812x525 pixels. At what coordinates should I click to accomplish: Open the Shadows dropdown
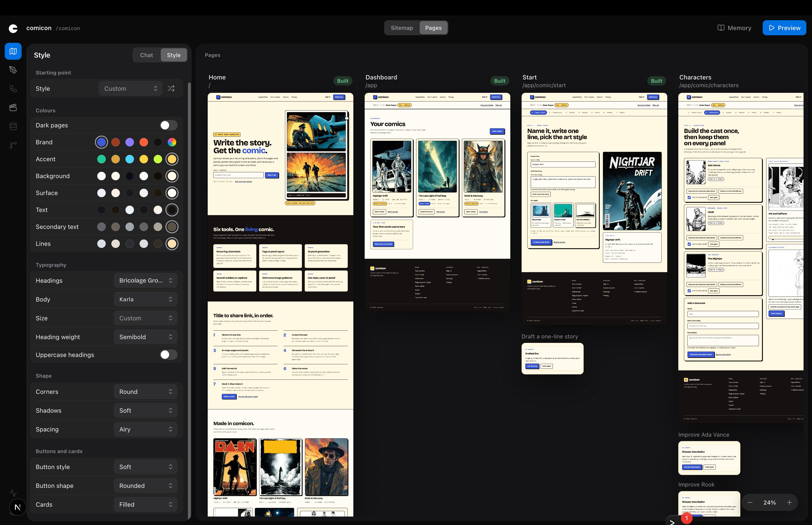pyautogui.click(x=146, y=411)
